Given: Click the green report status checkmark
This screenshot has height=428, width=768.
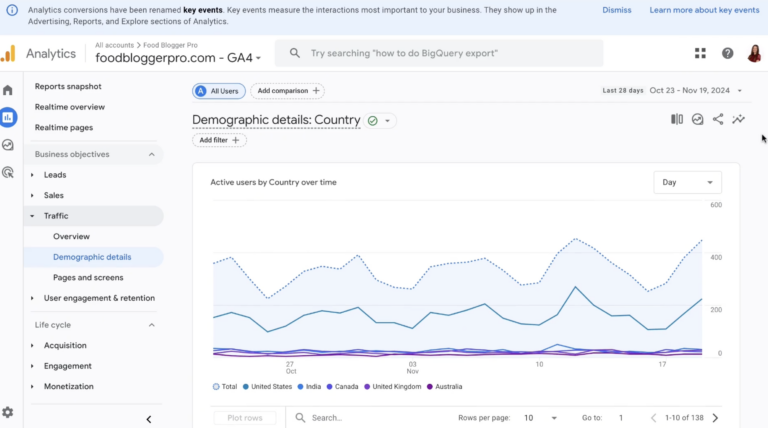Looking at the screenshot, I should pyautogui.click(x=373, y=120).
